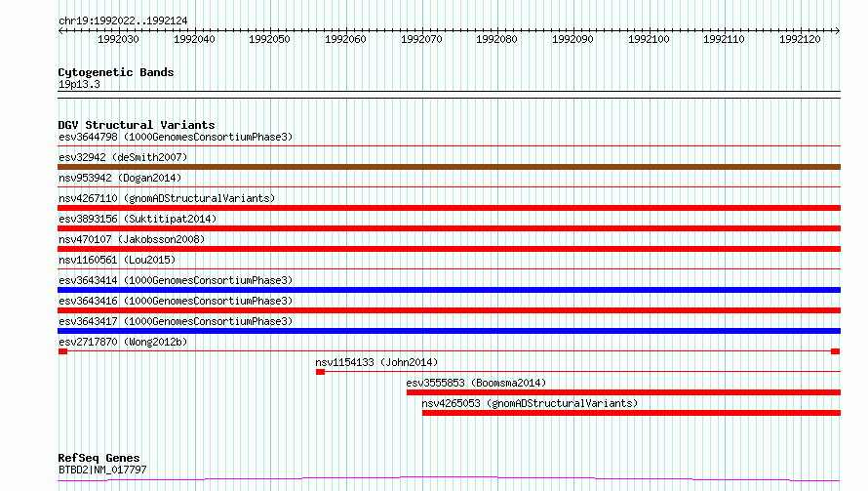
Task: Select variant label nsv953942 (Dogan2014)
Action: pos(120,178)
